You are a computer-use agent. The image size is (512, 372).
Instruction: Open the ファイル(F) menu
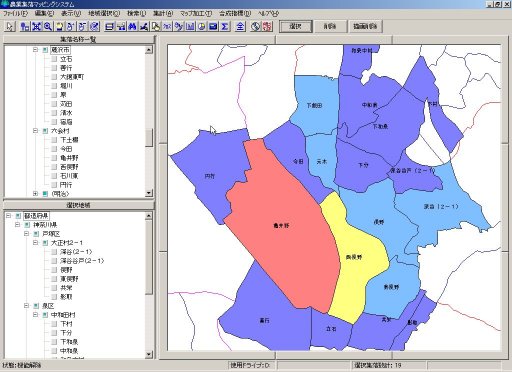click(x=15, y=13)
